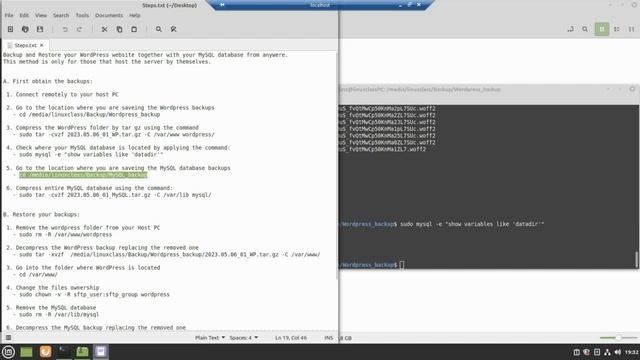The image size is (640, 360).
Task: Open the Edit menu
Action: tap(24, 15)
